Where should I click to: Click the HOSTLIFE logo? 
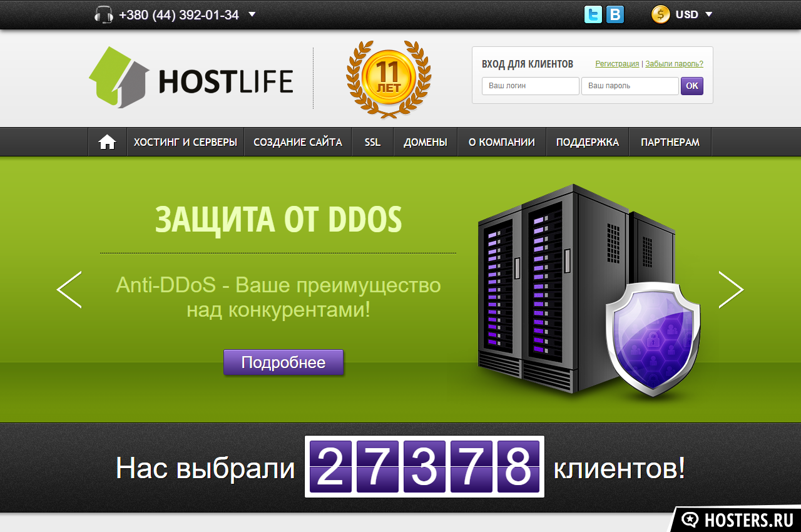click(191, 78)
